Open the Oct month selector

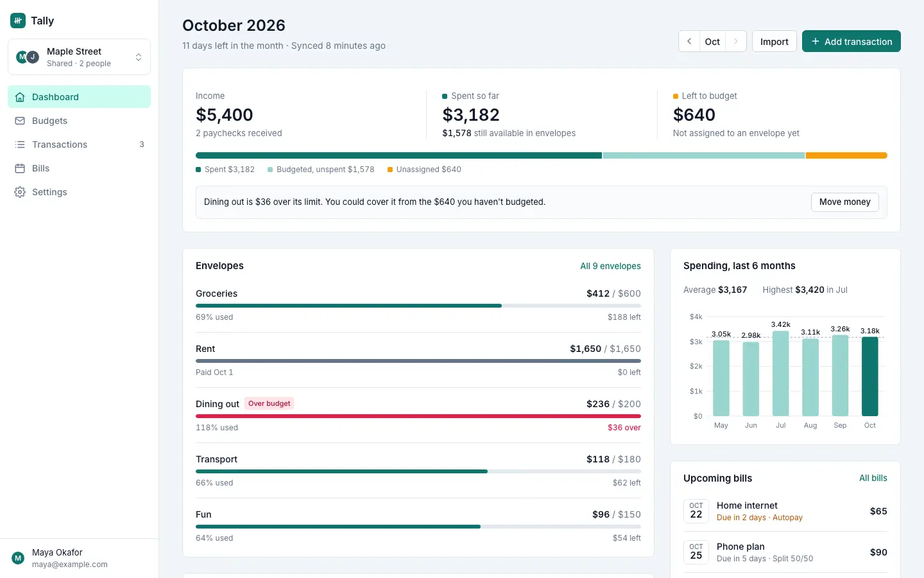click(712, 41)
